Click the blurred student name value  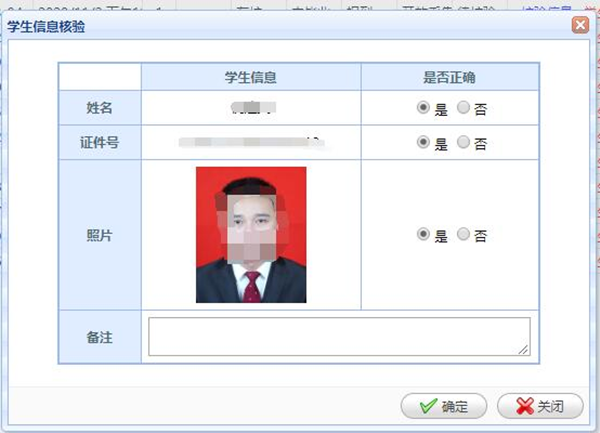tap(251, 106)
